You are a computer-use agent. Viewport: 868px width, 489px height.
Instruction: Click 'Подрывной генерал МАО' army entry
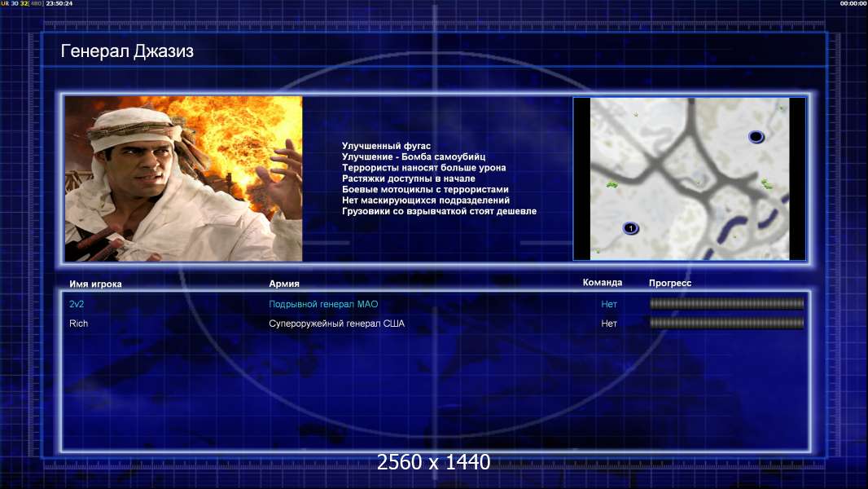[x=323, y=304]
